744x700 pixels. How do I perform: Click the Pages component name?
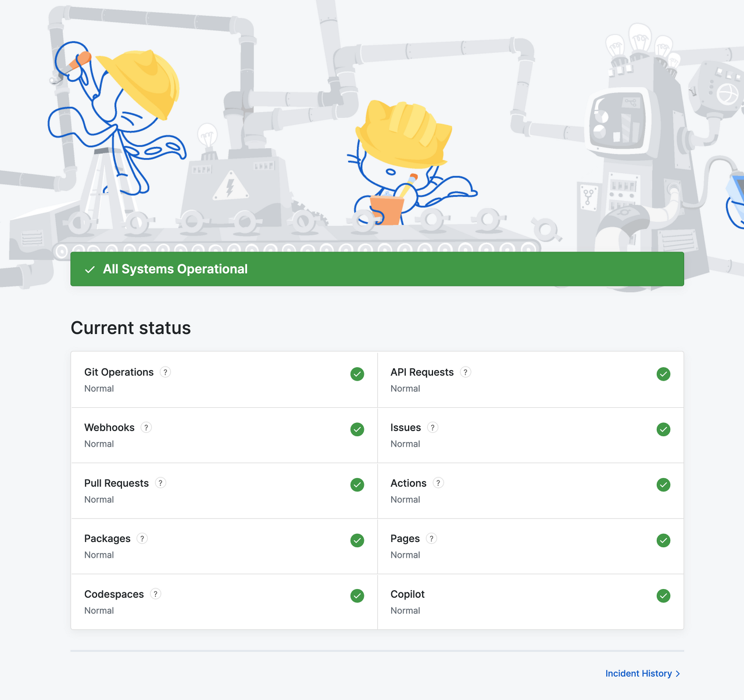[405, 539]
